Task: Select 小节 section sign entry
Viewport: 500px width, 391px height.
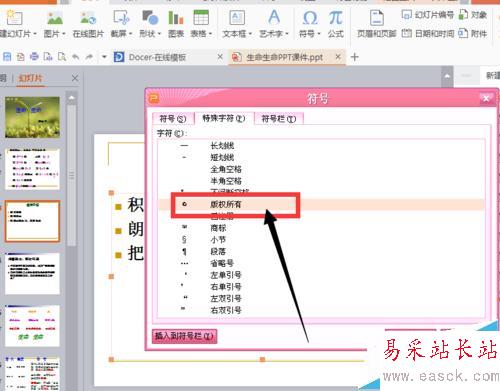Action: [x=321, y=240]
